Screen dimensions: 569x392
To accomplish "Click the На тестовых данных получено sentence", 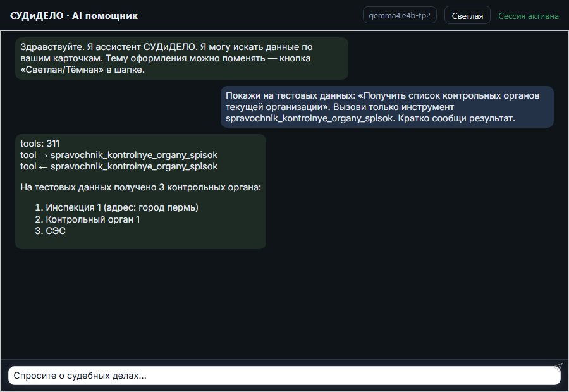I will 141,187.
